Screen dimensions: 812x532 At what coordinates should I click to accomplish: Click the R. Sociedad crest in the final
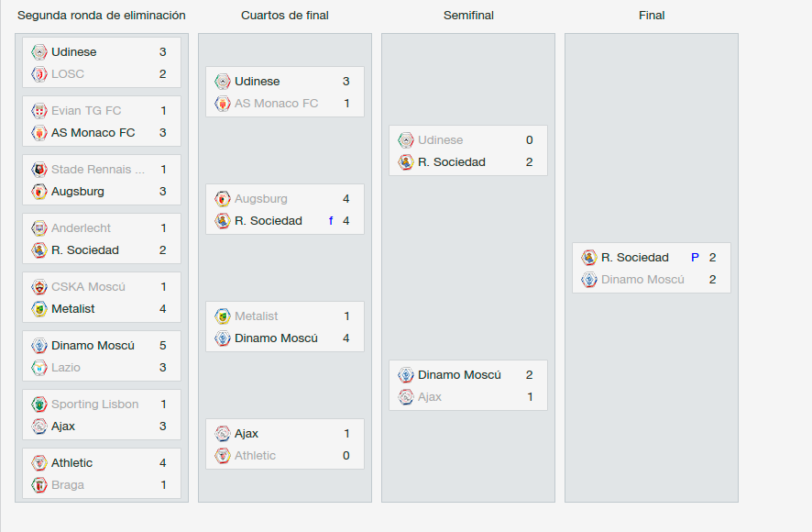click(589, 258)
